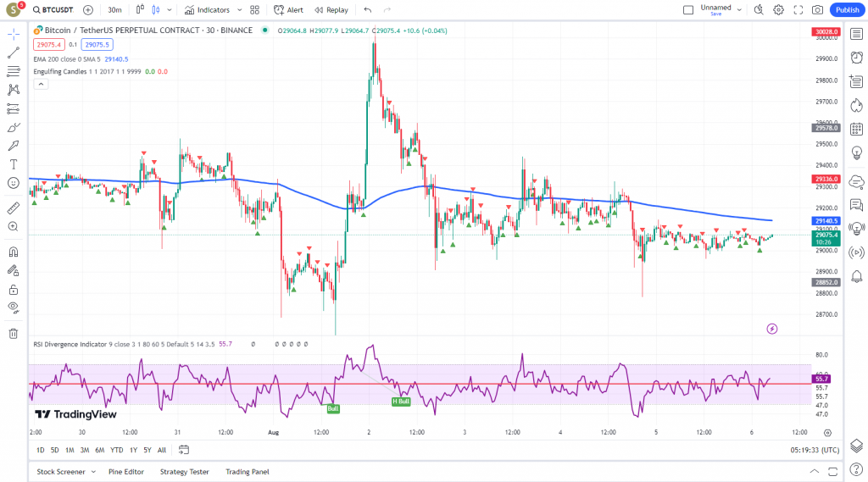Viewport: 868px width, 482px height.
Task: Open the Stock Screener tab
Action: pos(61,472)
